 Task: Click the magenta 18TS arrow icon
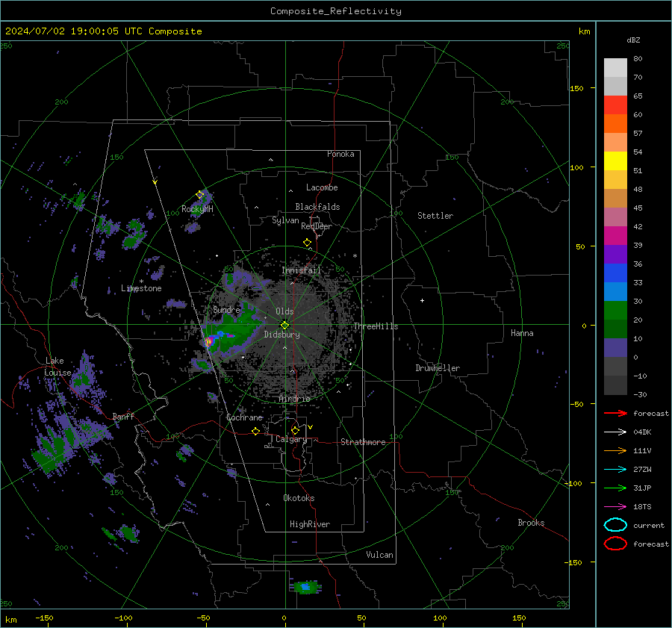click(615, 507)
